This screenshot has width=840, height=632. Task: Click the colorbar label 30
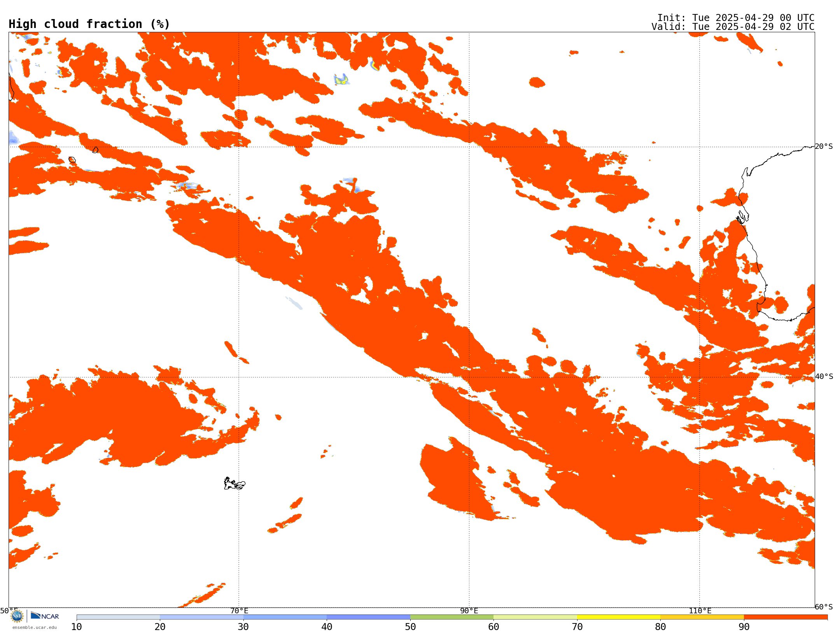(243, 627)
